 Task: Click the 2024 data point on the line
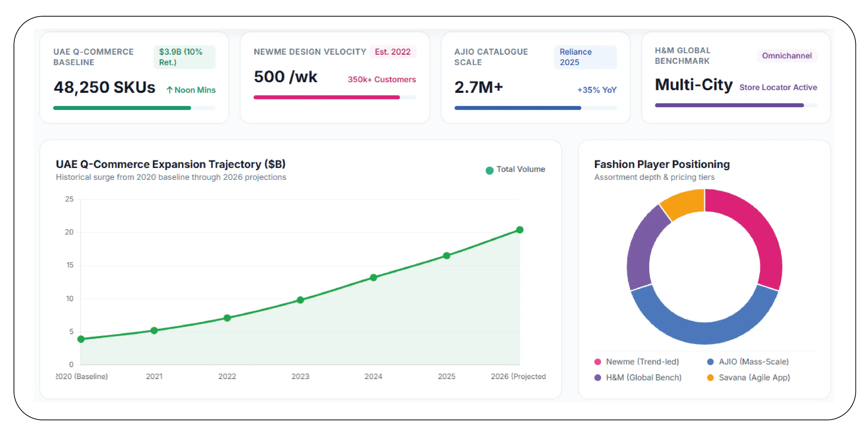(373, 277)
